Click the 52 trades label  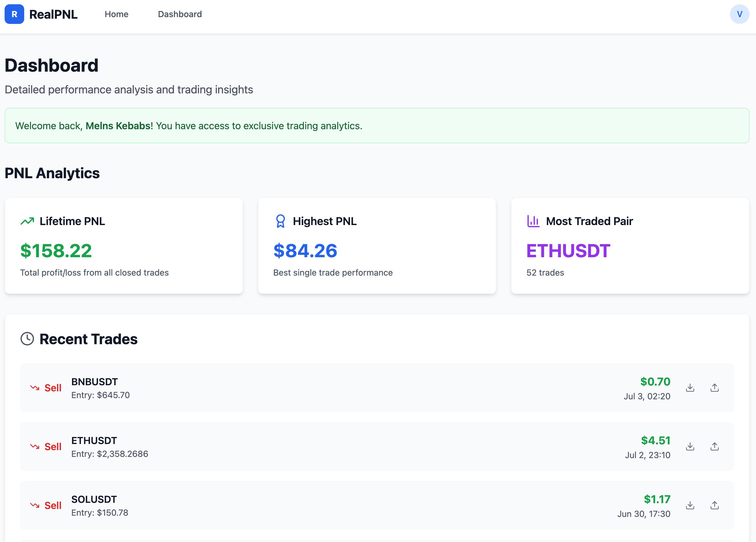[545, 273]
